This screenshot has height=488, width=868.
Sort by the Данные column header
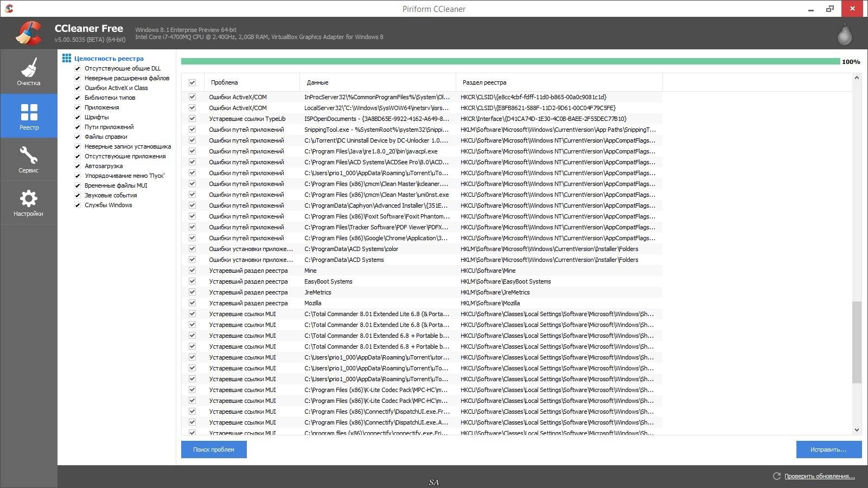(378, 82)
